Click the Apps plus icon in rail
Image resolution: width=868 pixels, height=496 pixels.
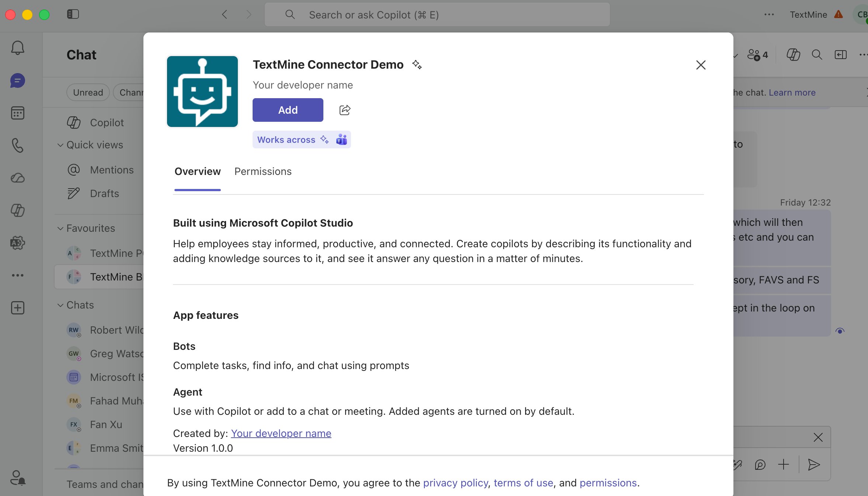coord(18,308)
